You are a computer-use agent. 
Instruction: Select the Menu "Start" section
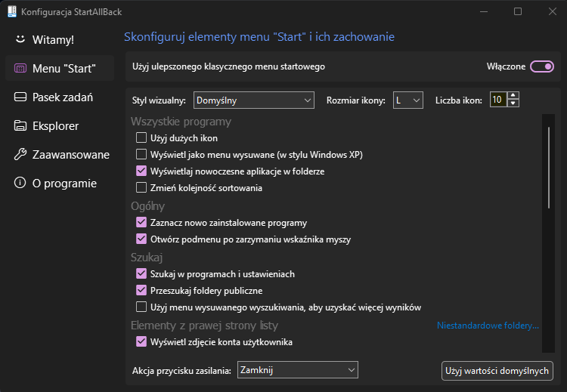coord(60,68)
